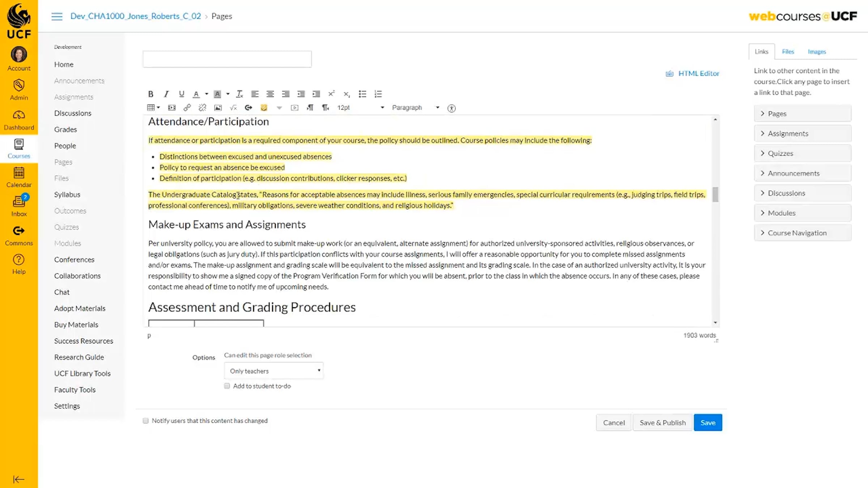
Task: Click the editor vertical scrollbar thumb
Action: tap(715, 194)
